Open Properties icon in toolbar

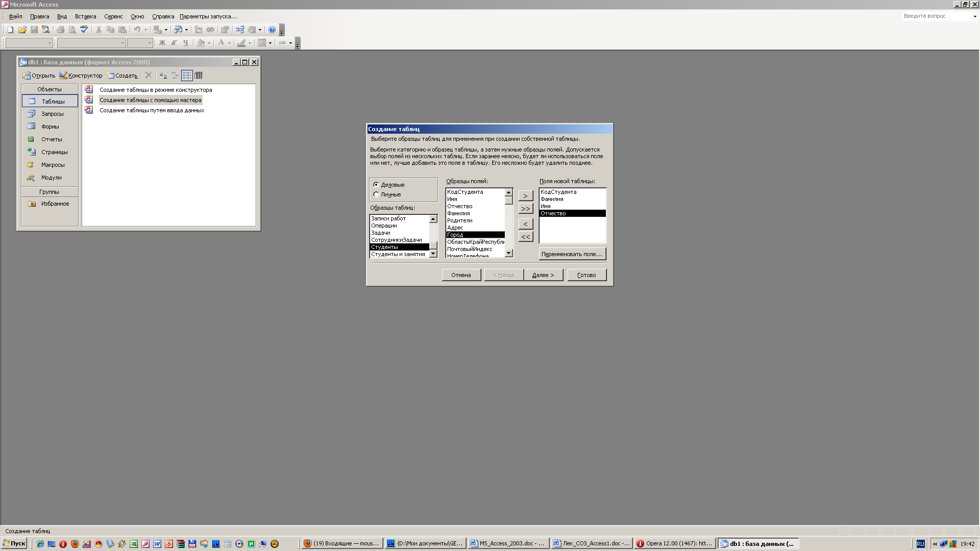coord(225,30)
